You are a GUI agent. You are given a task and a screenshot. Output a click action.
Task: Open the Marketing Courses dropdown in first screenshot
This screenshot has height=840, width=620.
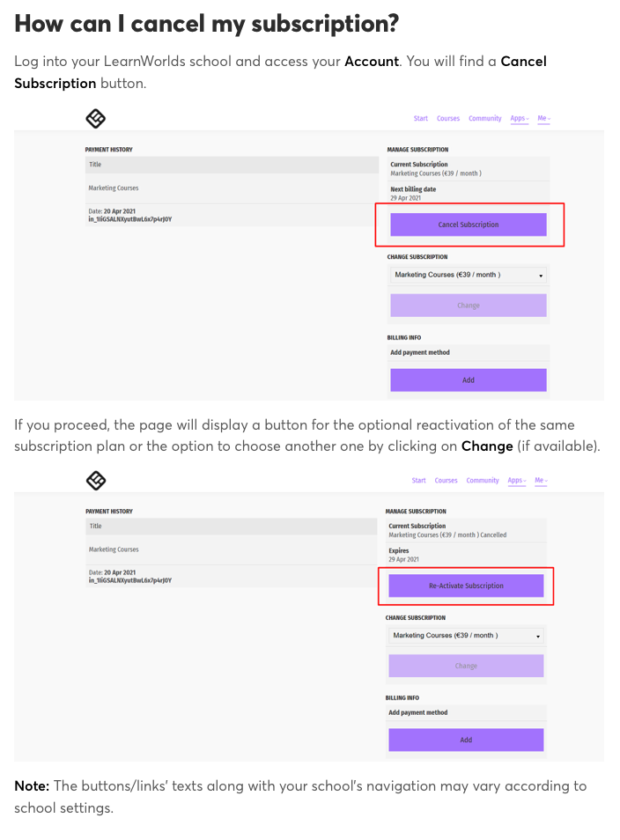point(469,275)
